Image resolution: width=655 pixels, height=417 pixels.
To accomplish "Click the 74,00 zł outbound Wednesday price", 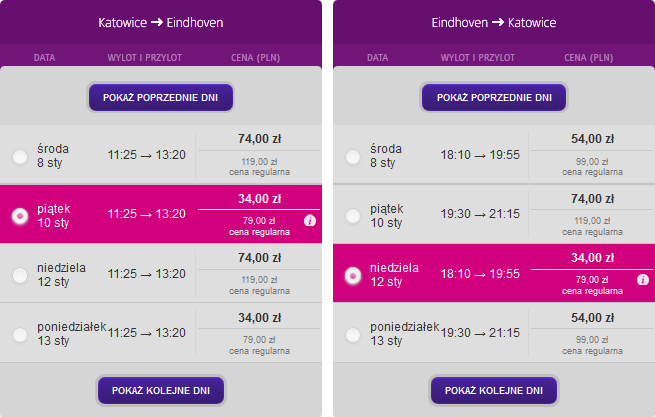I will (x=259, y=139).
